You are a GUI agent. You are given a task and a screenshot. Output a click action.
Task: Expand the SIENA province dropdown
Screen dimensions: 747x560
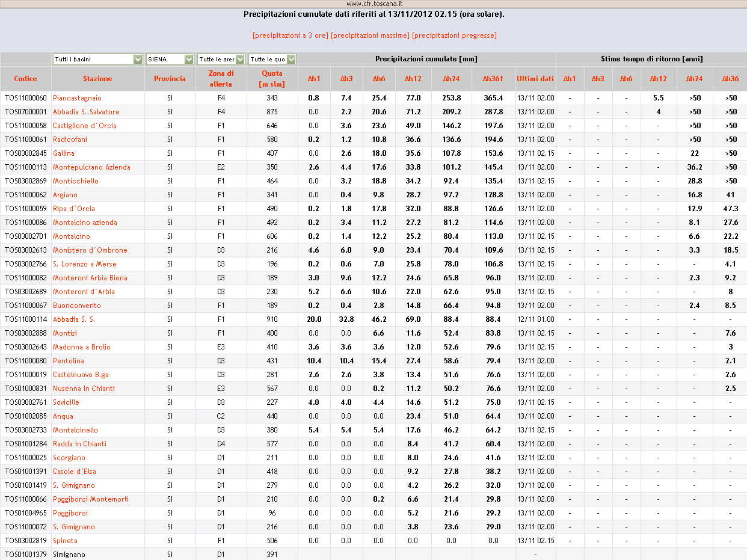click(x=171, y=59)
